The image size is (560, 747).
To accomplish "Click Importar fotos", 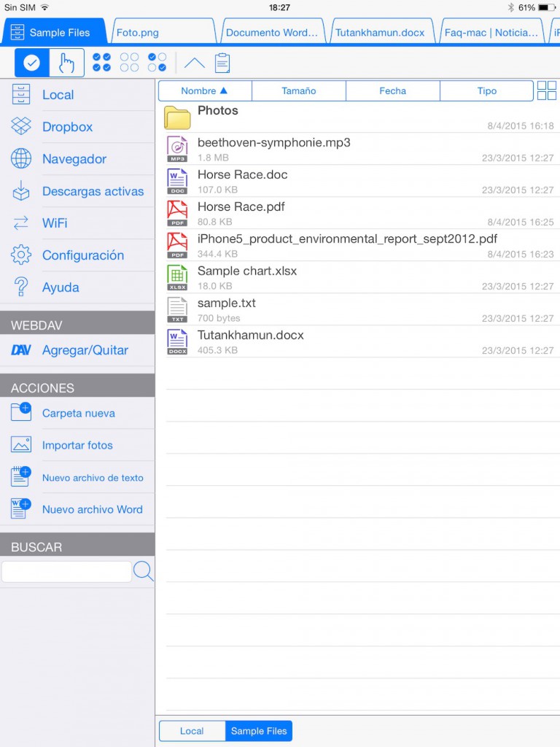I will pos(77,445).
